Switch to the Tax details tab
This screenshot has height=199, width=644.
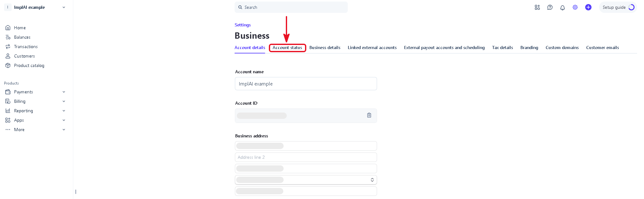[502, 47]
